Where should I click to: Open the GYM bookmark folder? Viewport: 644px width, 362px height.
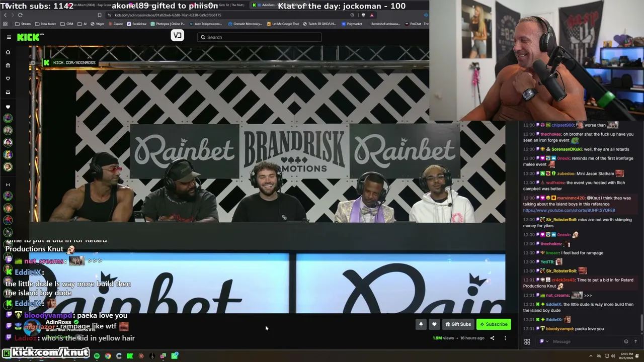67,24
